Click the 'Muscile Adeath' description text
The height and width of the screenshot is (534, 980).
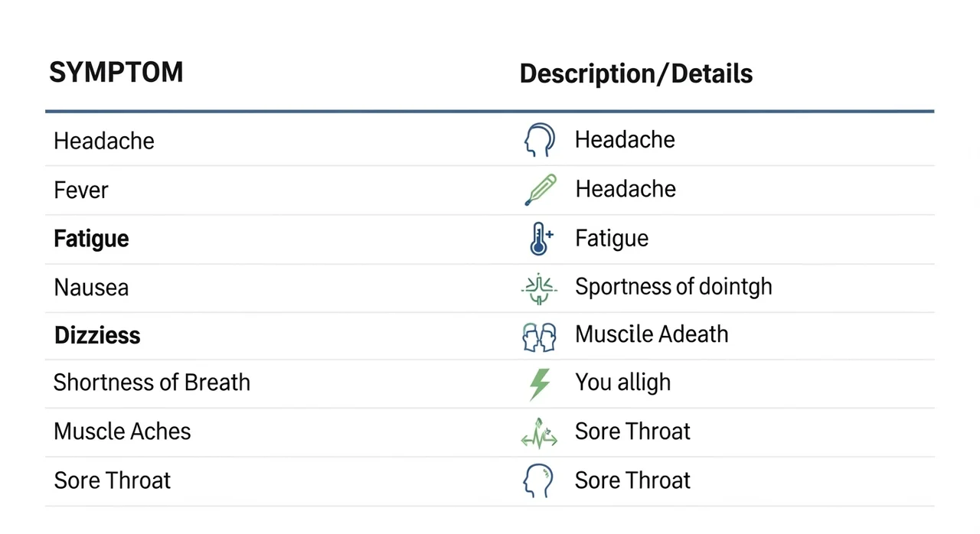click(652, 334)
